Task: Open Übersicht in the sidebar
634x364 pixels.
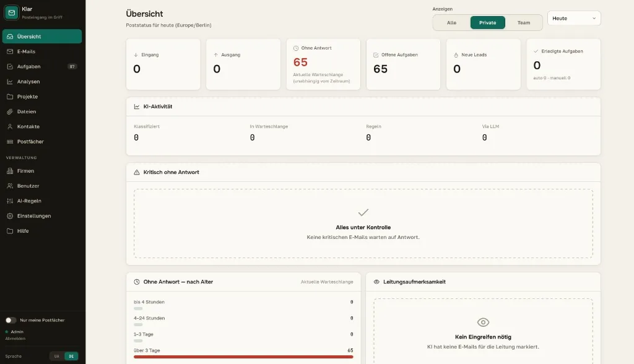Action: click(x=42, y=37)
